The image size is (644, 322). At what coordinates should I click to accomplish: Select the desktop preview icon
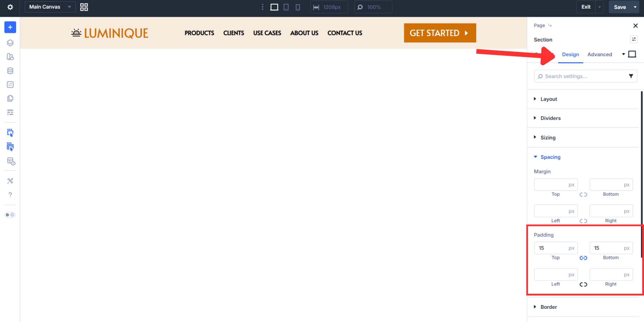pyautogui.click(x=274, y=7)
